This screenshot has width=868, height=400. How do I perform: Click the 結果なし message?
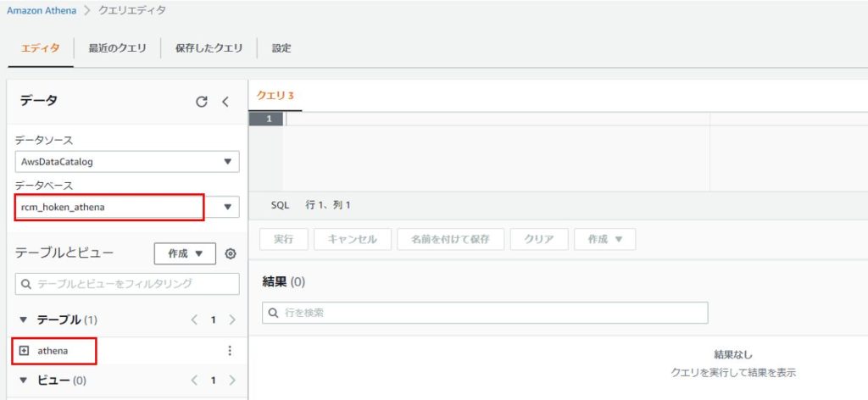click(x=733, y=354)
